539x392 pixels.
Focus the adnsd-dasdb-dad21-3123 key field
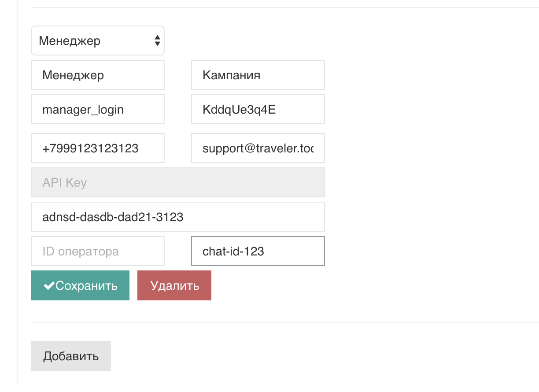pos(177,217)
